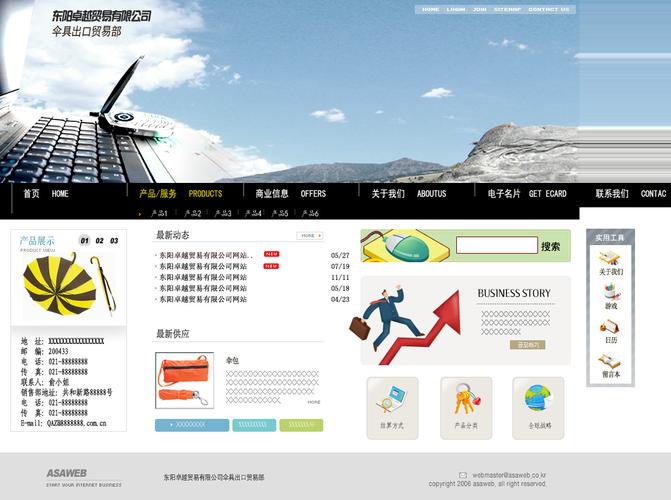Open the 关于我们 book icon in 实用工具 sidebar
Image resolution: width=671 pixels, height=500 pixels.
pyautogui.click(x=610, y=259)
